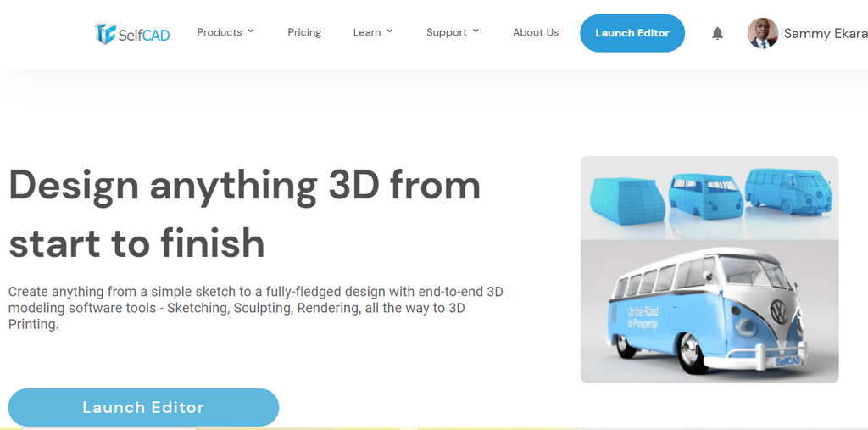
Task: Click the 'Design anything 3D from start to finish' heading
Action: pos(245,214)
